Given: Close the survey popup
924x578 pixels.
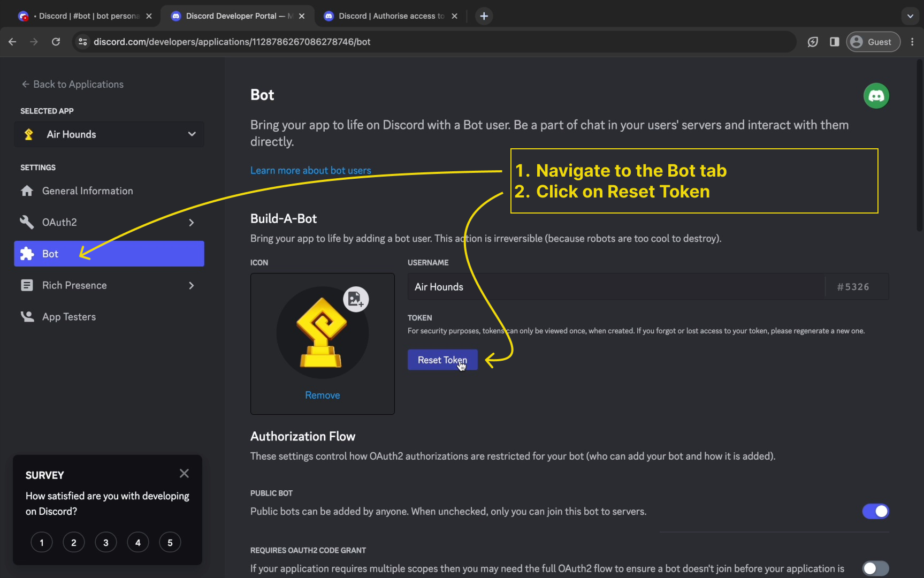Looking at the screenshot, I should (184, 474).
